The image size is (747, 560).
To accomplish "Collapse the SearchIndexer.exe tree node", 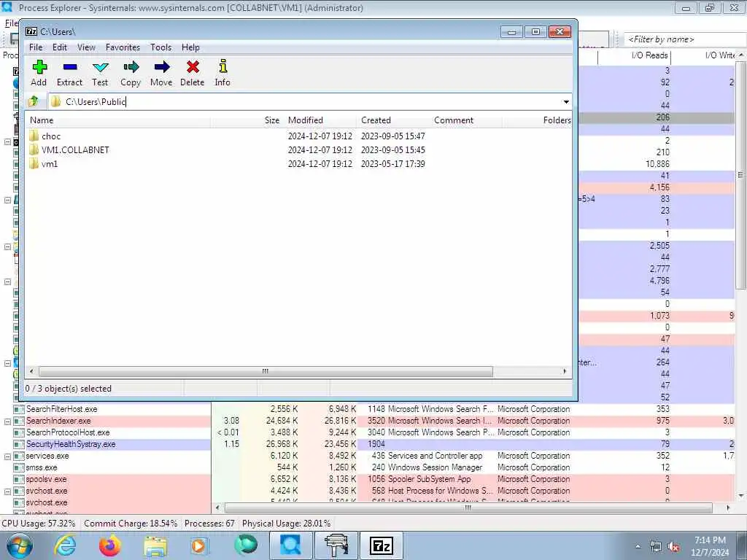I will point(7,421).
